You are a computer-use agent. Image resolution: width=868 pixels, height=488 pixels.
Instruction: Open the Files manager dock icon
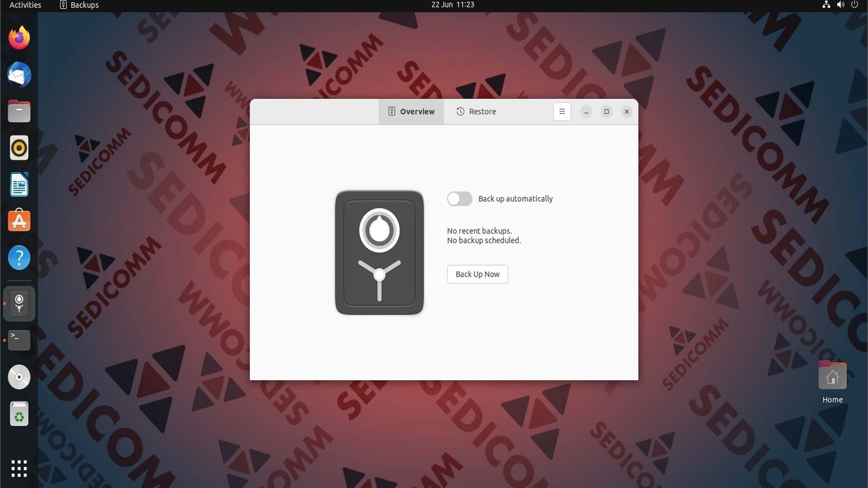pos(19,111)
